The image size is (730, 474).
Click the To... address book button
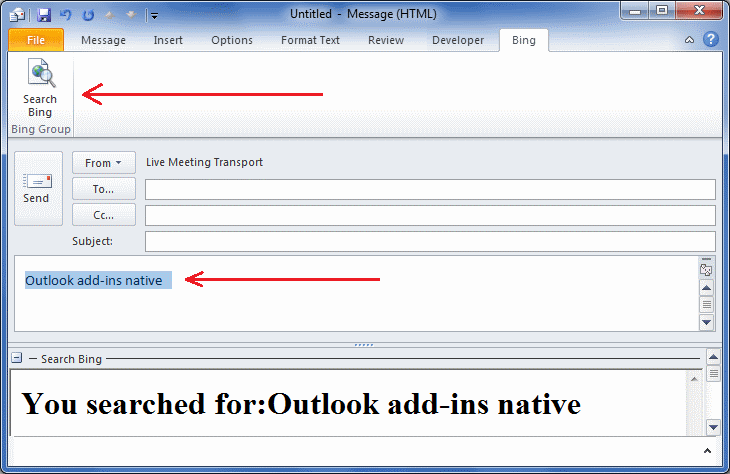pos(104,189)
